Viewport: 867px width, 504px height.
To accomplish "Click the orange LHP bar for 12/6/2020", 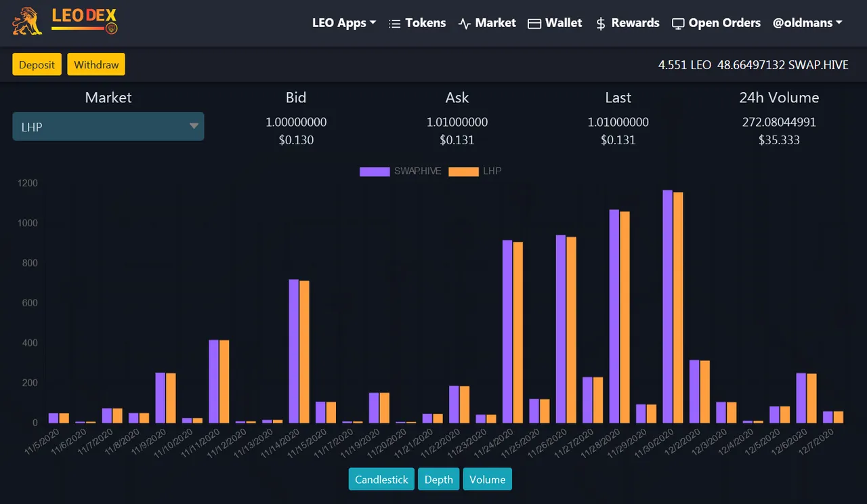I will 811,398.
